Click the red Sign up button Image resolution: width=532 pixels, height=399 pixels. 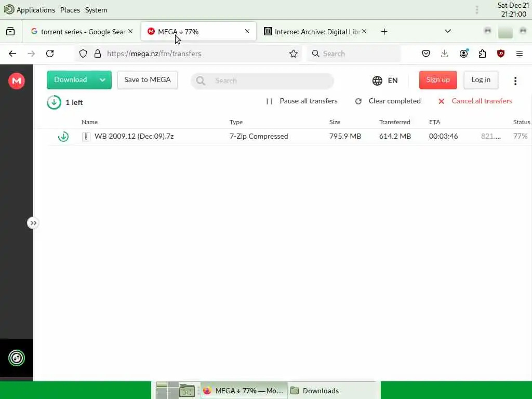pos(438,80)
